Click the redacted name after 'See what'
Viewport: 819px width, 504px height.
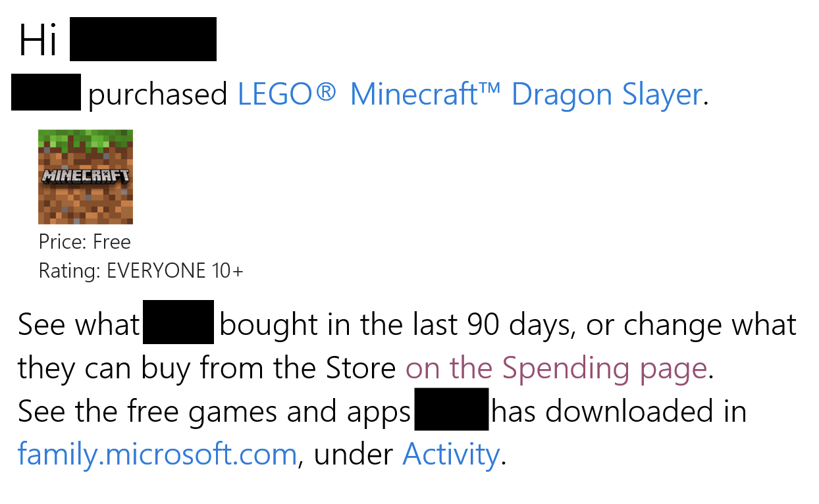pos(178,322)
